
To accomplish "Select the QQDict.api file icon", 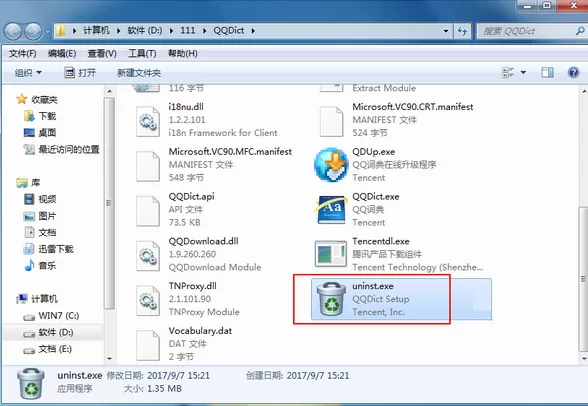I will 148,211.
